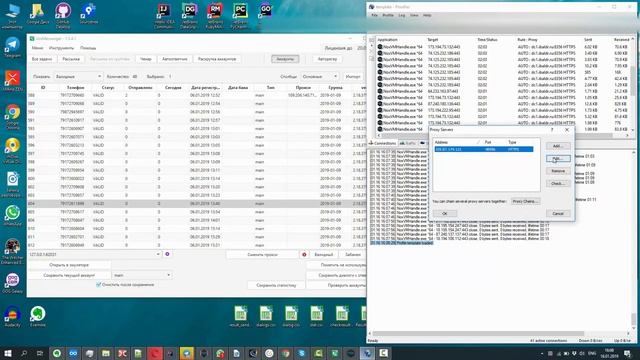This screenshot has height=360, width=640.
Task: Switch to Автоответчик tab
Action: 174,59
